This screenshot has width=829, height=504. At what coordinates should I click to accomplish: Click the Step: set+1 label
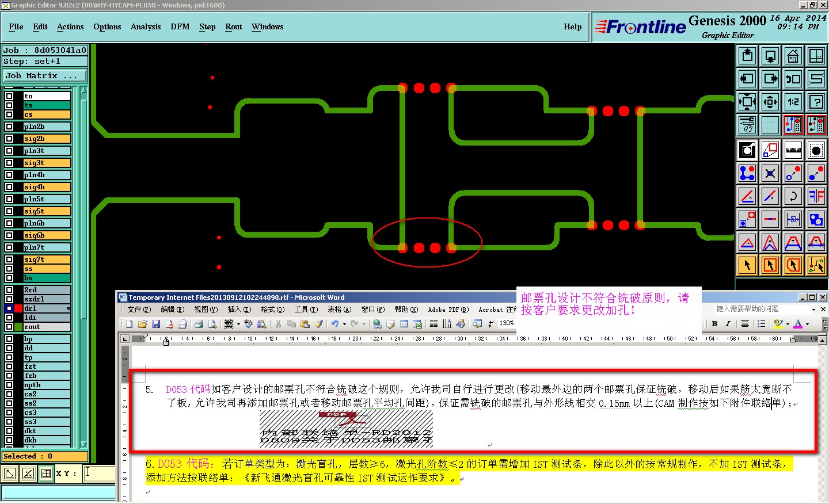(x=45, y=61)
